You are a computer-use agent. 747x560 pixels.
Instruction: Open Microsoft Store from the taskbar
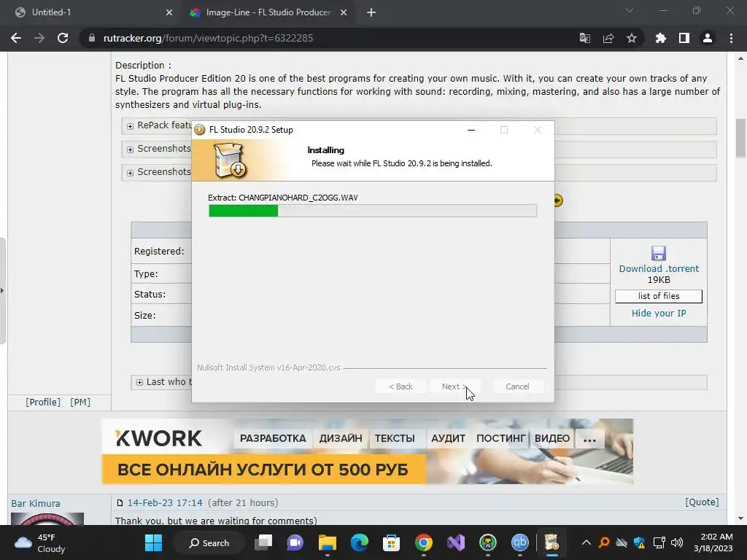coord(391,542)
